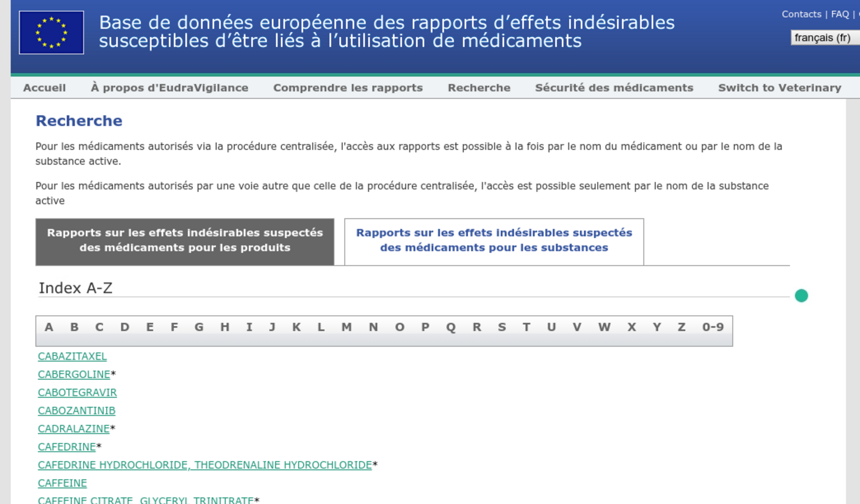Select letter I in the index

pyautogui.click(x=249, y=327)
